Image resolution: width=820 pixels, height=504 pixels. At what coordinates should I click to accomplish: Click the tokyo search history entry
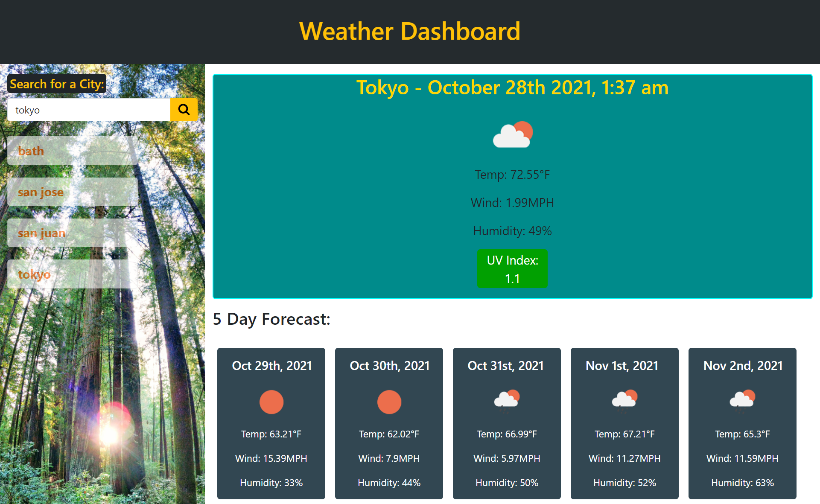tap(72, 274)
